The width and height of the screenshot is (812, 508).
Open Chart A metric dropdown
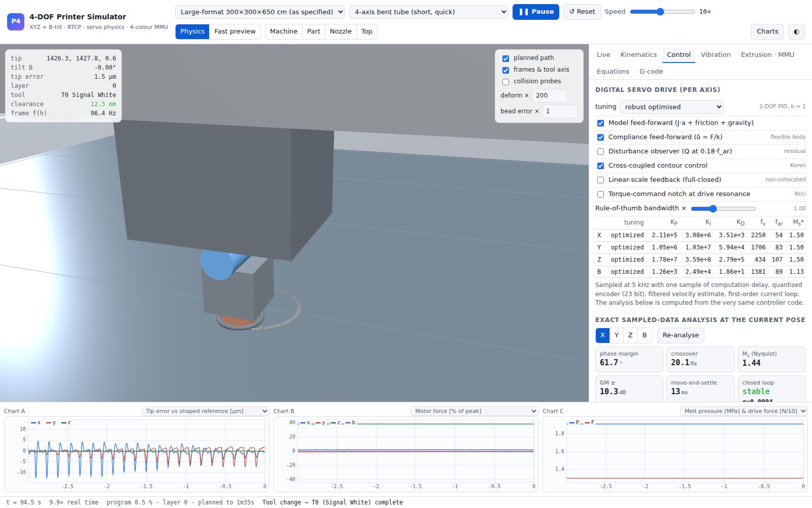tap(205, 411)
